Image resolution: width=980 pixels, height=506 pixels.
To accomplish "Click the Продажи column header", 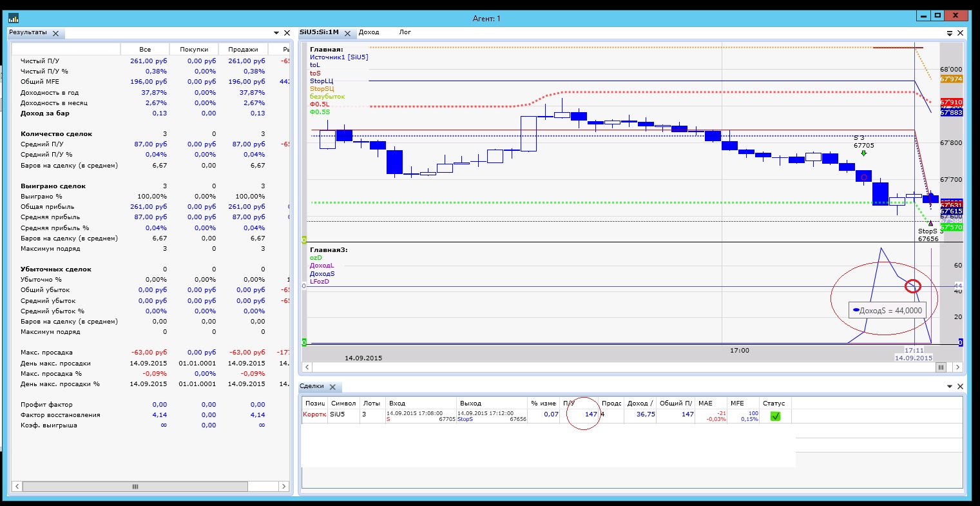I will 242,50.
